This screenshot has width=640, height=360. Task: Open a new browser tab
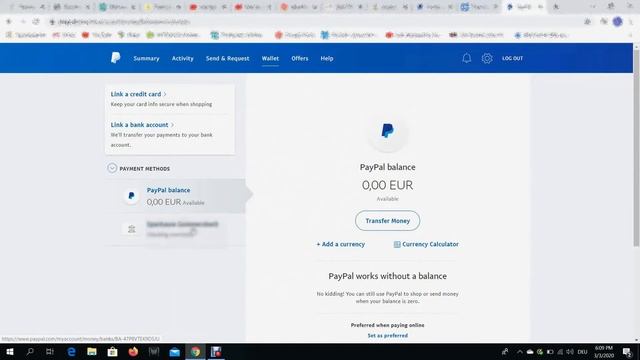pyautogui.click(x=556, y=7)
